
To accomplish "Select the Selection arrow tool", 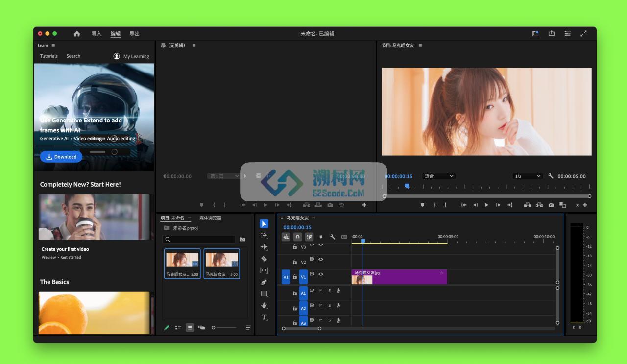I will coord(264,224).
